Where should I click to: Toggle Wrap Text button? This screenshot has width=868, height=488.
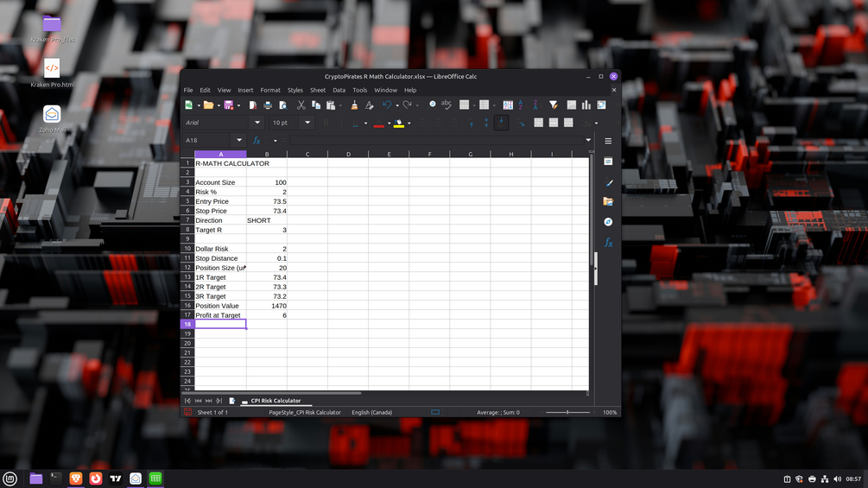click(x=521, y=123)
